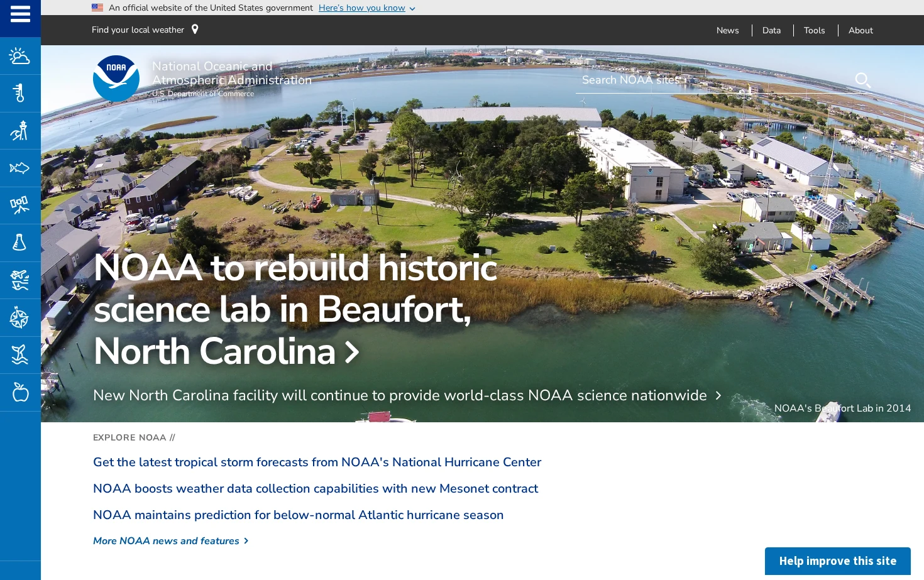Click the official US government website text

pos(211,8)
